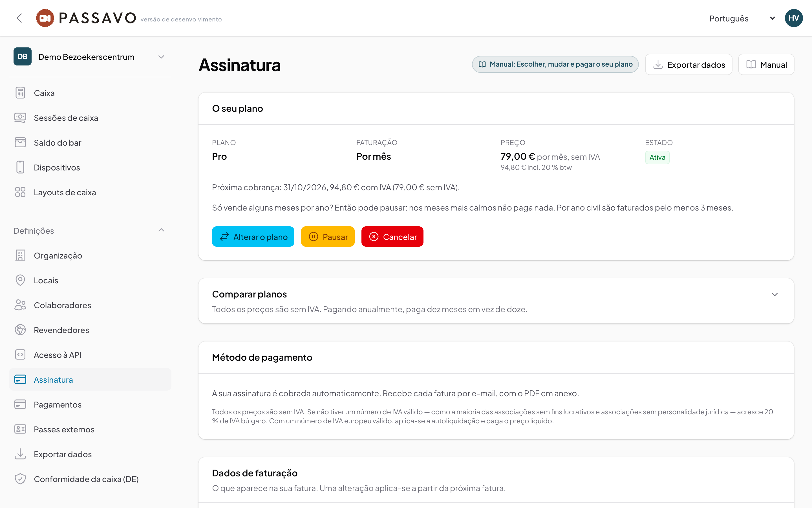
Task: Click the 79,00 € price value
Action: [518, 157]
